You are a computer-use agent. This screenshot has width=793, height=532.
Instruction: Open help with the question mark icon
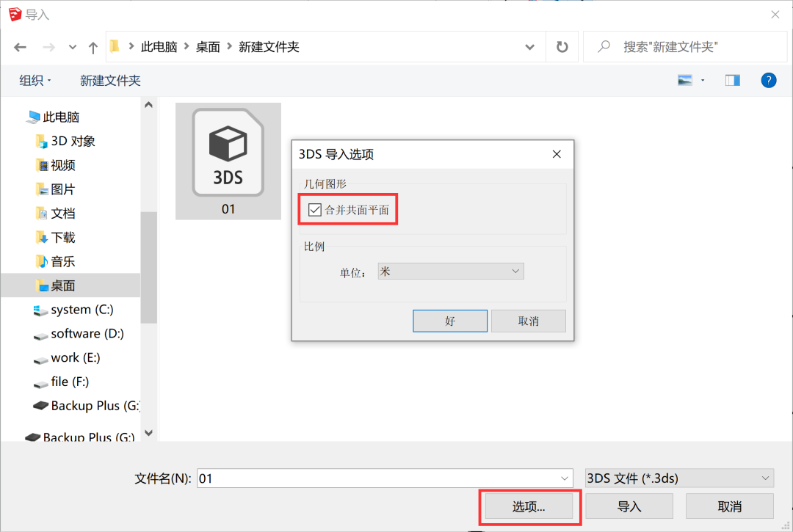click(769, 80)
